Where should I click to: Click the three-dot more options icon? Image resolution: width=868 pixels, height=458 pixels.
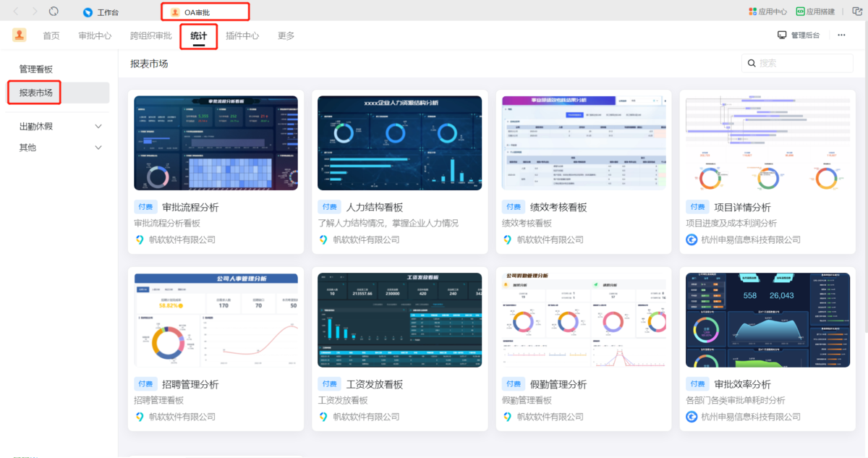click(841, 35)
